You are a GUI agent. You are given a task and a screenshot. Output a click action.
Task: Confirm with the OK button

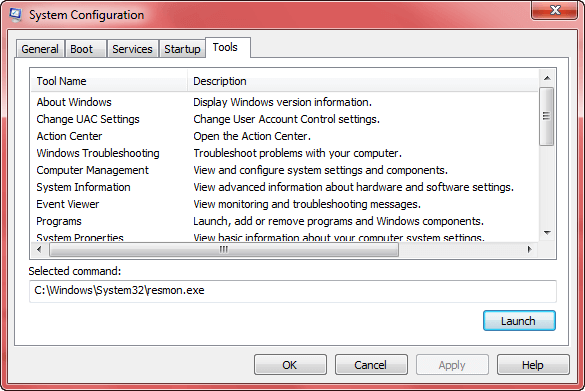coord(290,365)
